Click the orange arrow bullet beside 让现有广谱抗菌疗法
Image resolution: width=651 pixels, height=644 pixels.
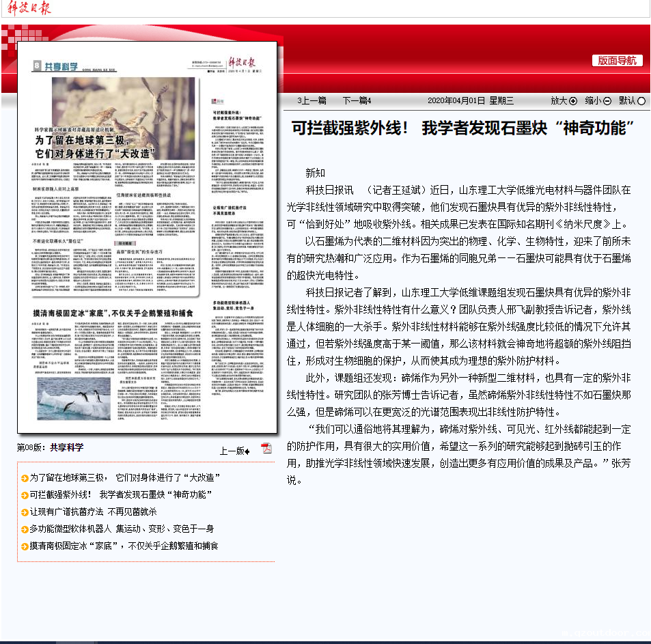(x=25, y=512)
